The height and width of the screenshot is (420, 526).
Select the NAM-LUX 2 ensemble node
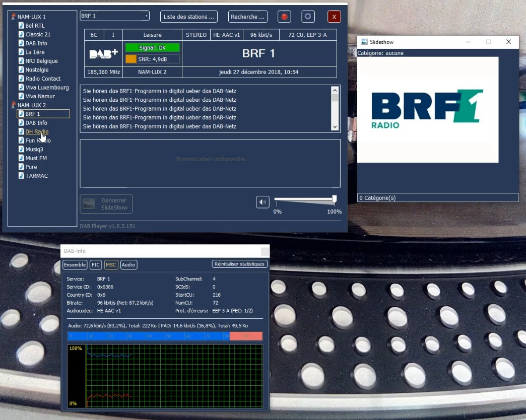(32, 105)
